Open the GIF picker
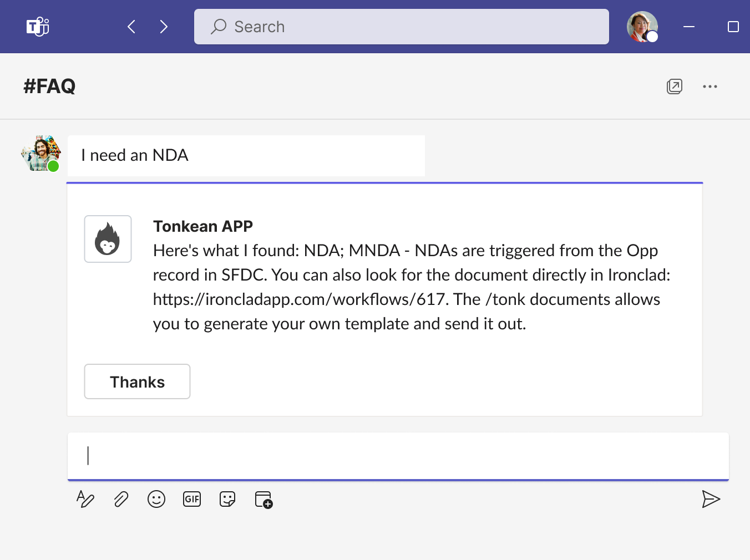Viewport: 750px width, 560px height. (x=192, y=499)
